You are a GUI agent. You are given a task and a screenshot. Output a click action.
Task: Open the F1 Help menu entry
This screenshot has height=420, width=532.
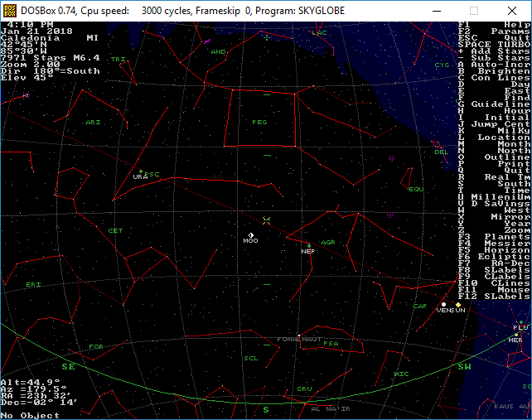pyautogui.click(x=495, y=25)
